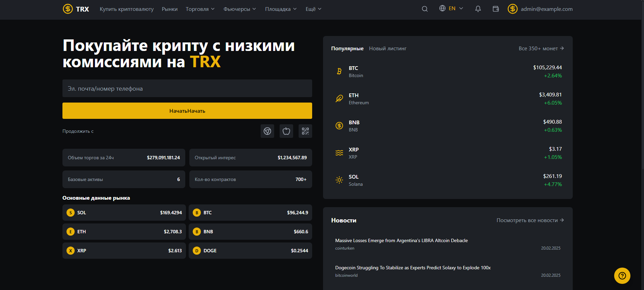Open the QR code login icon

tap(305, 131)
